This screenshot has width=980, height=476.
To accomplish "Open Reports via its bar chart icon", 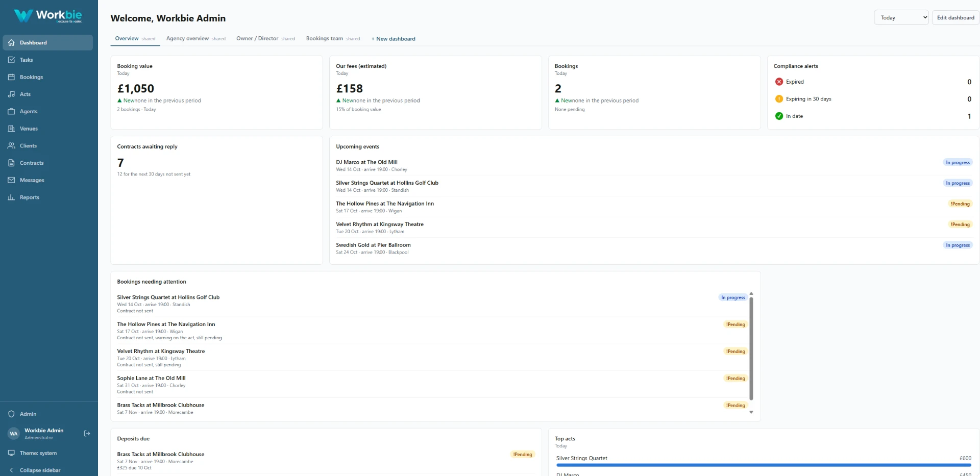I will coord(11,197).
